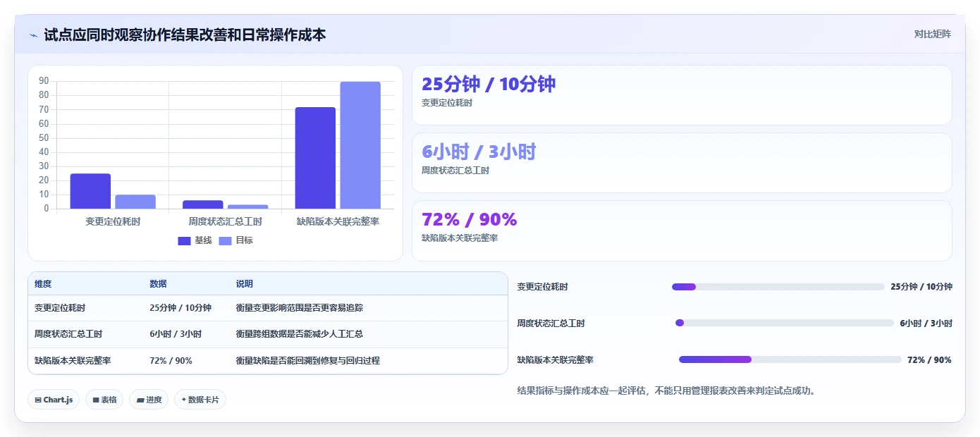Click the icon in the 表格 chip
The image size is (980, 437).
(95, 400)
